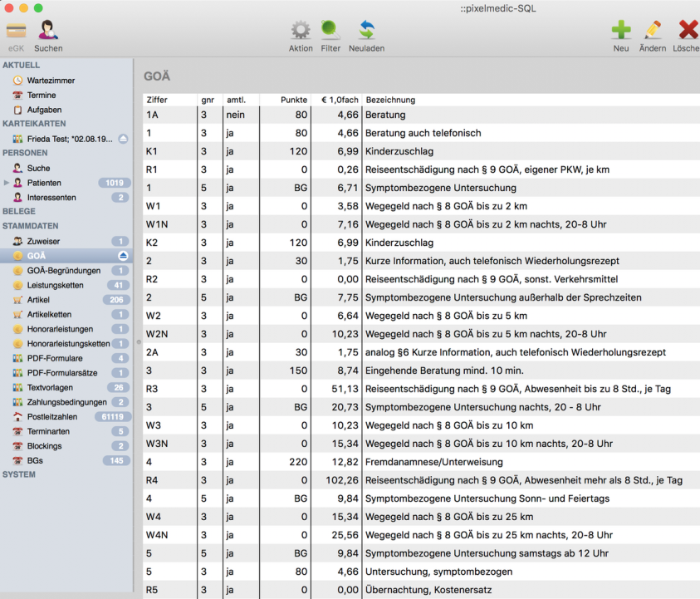This screenshot has width=700, height=599.
Task: Select the R5 'Übernachtung, Kostenersatz' row
Action: tap(421, 590)
